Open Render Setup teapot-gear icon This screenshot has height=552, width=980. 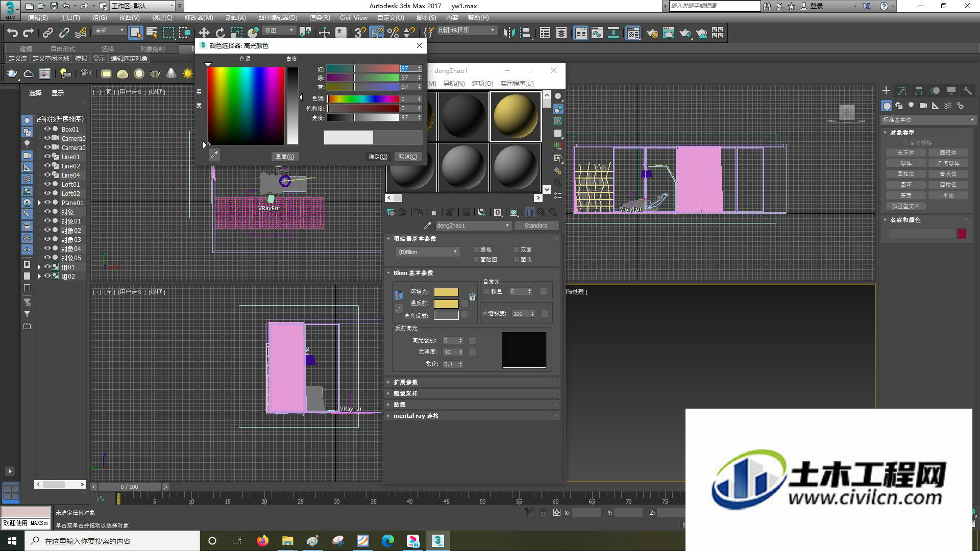pos(652,33)
